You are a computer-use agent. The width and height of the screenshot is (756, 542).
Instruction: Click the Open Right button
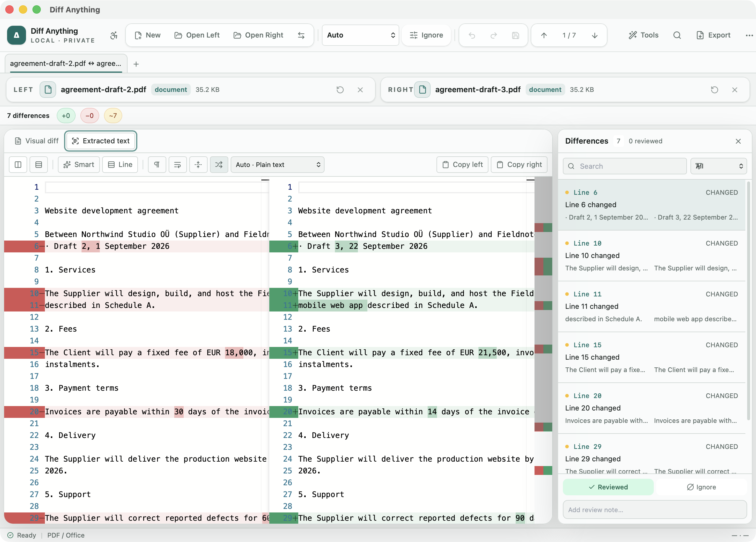click(258, 35)
